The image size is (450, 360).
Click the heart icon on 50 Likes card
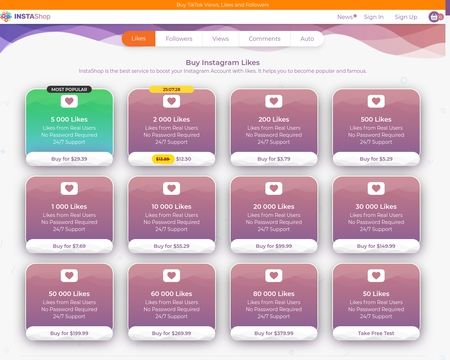(376, 276)
